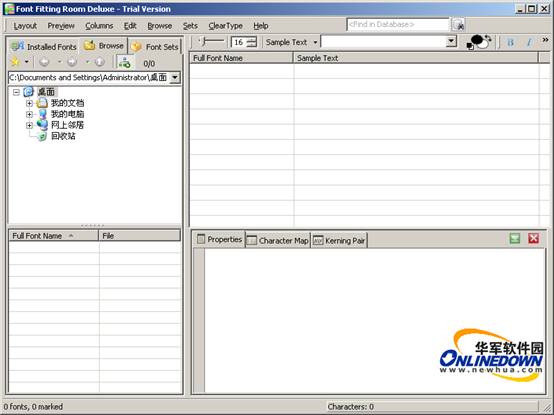This screenshot has height=415, width=554.
Task: Select 回收站 recycle bin in tree
Action: pos(63,136)
